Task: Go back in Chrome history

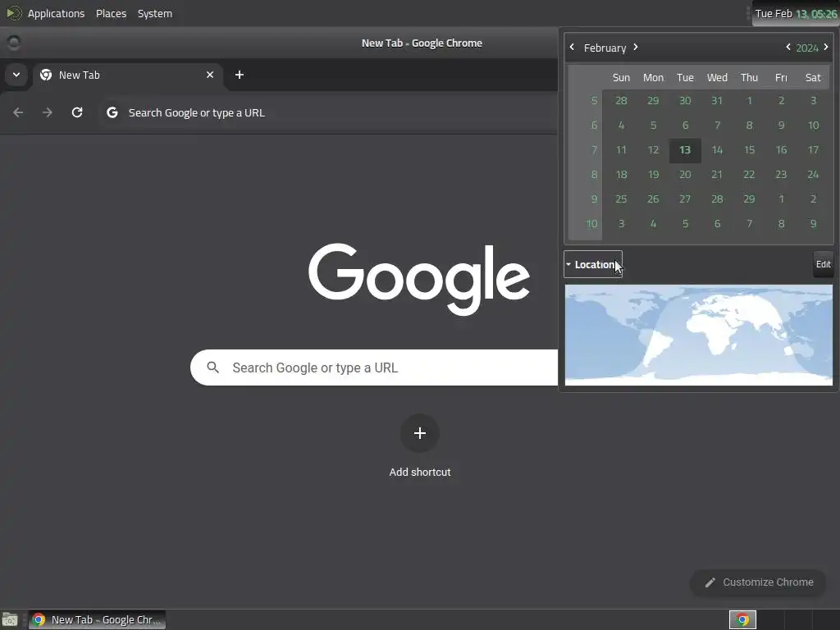Action: [18, 112]
